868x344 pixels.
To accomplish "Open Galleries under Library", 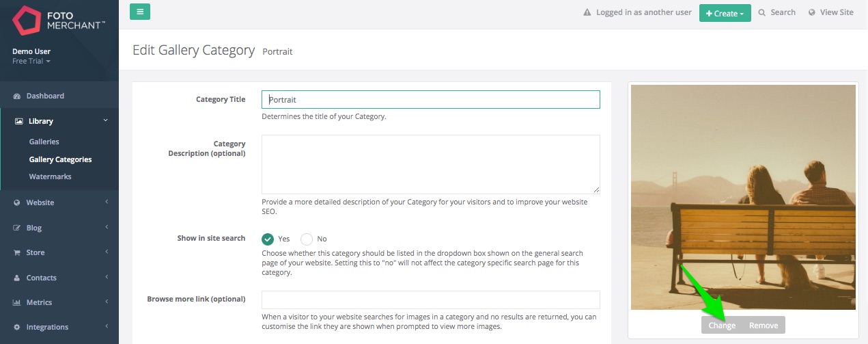I will click(x=44, y=142).
